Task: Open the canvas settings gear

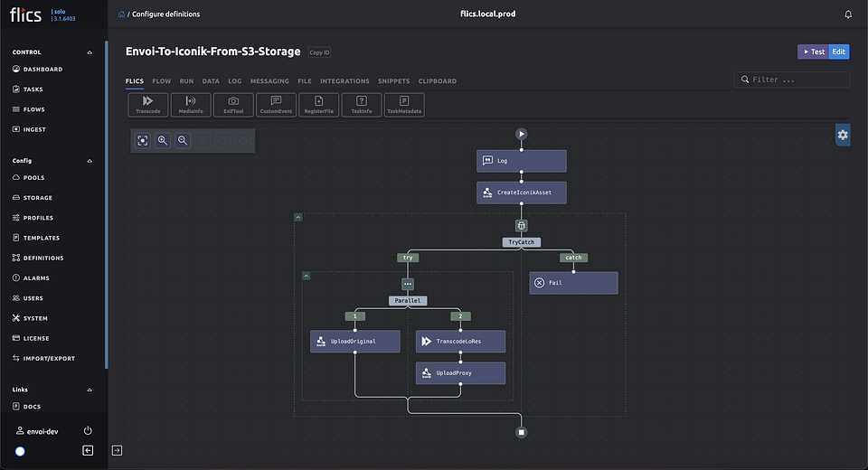Action: click(x=843, y=135)
